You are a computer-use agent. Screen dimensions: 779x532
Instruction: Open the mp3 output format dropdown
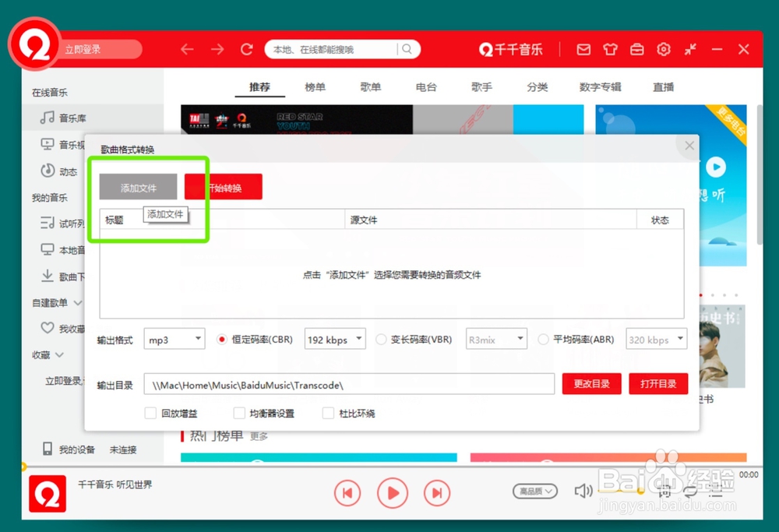click(x=174, y=339)
